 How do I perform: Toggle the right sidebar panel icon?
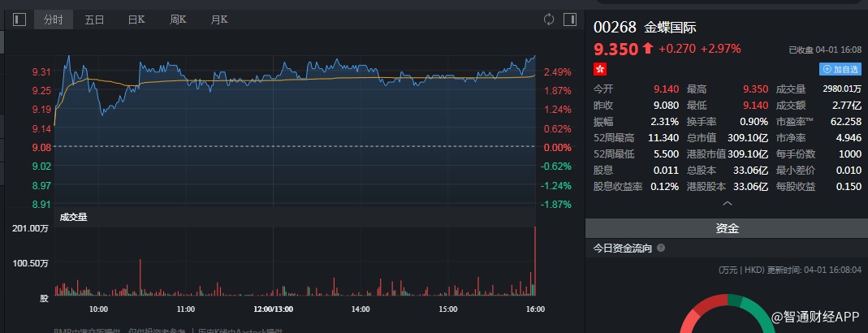(x=569, y=19)
